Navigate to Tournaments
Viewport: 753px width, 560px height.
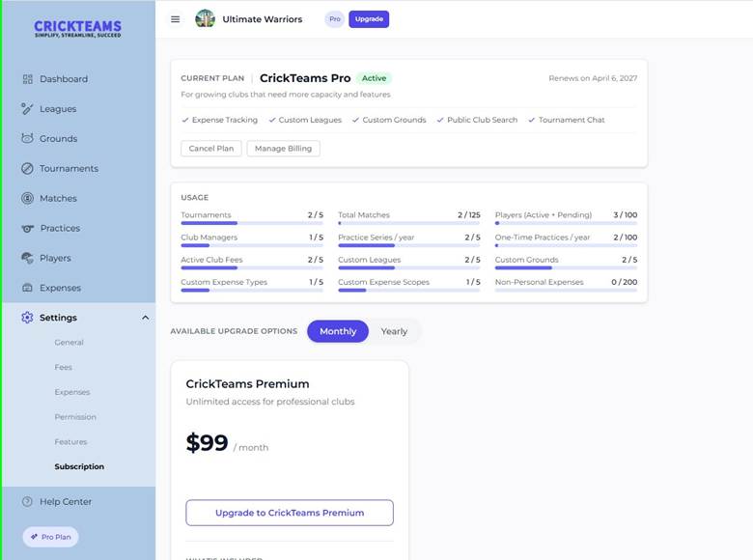tap(70, 169)
